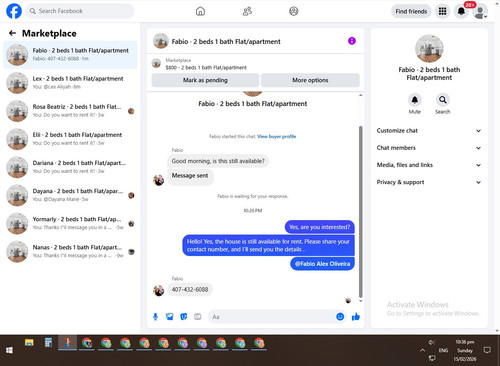Click the chat message scrollbar

tap(360, 212)
